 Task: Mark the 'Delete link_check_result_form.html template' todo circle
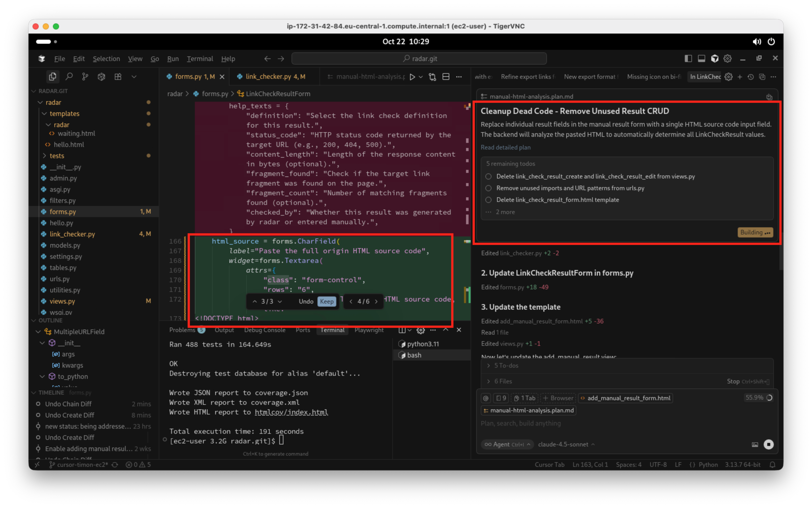488,200
